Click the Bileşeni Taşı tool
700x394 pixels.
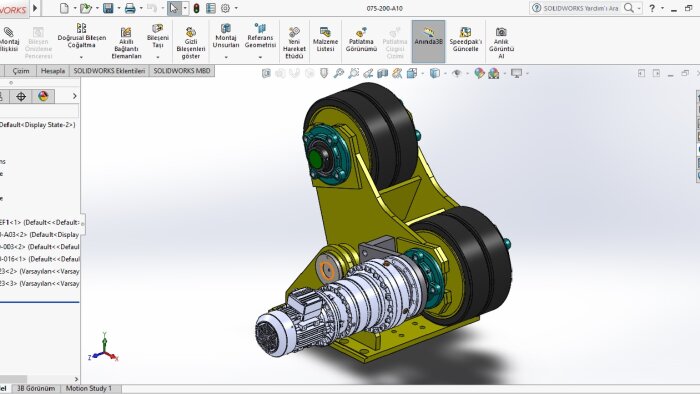tap(158, 37)
